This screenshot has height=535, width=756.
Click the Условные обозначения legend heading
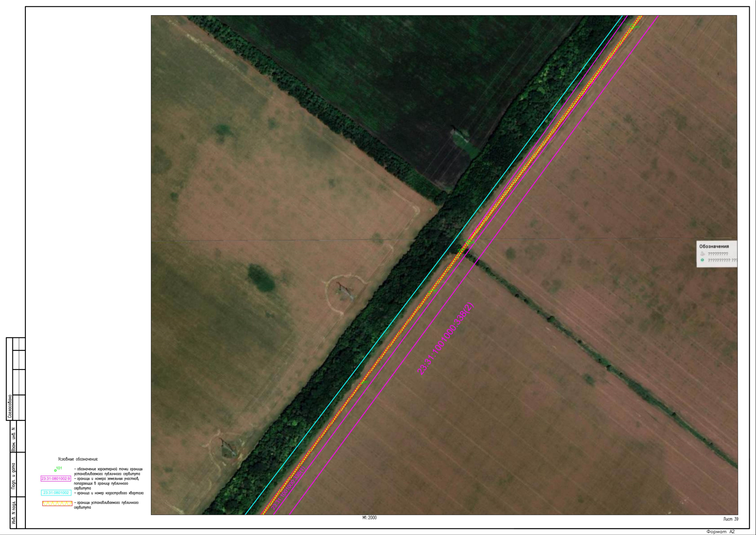(78, 459)
